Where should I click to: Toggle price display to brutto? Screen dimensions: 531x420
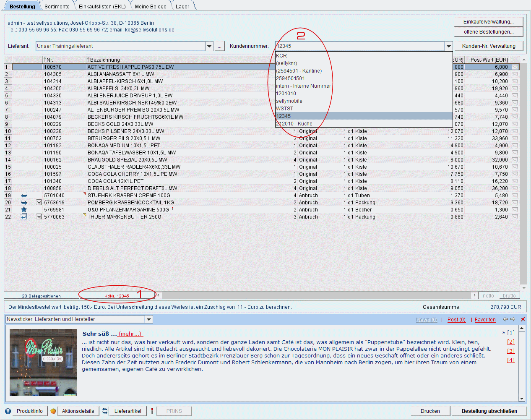click(509, 296)
